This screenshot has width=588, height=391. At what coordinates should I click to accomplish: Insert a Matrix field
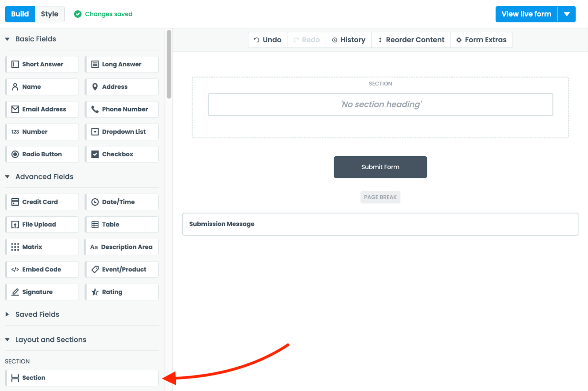click(42, 247)
